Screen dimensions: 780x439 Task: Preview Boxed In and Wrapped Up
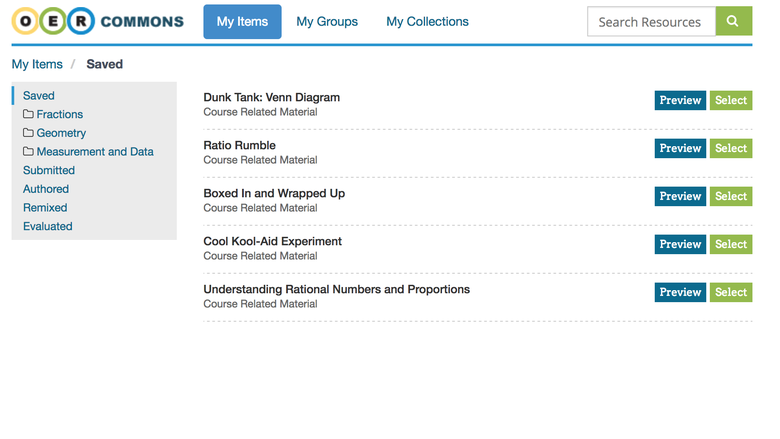[x=680, y=196]
